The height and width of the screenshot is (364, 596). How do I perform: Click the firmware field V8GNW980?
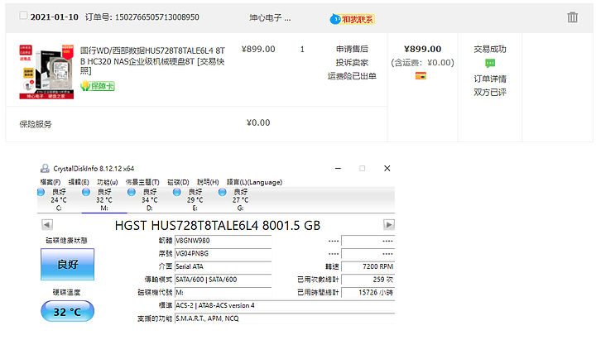(x=223, y=241)
